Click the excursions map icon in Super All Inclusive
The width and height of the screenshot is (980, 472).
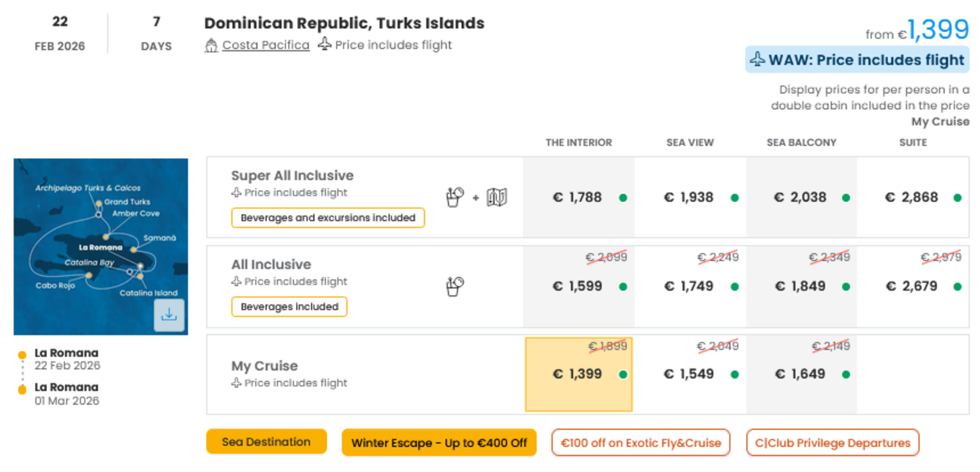click(x=496, y=197)
